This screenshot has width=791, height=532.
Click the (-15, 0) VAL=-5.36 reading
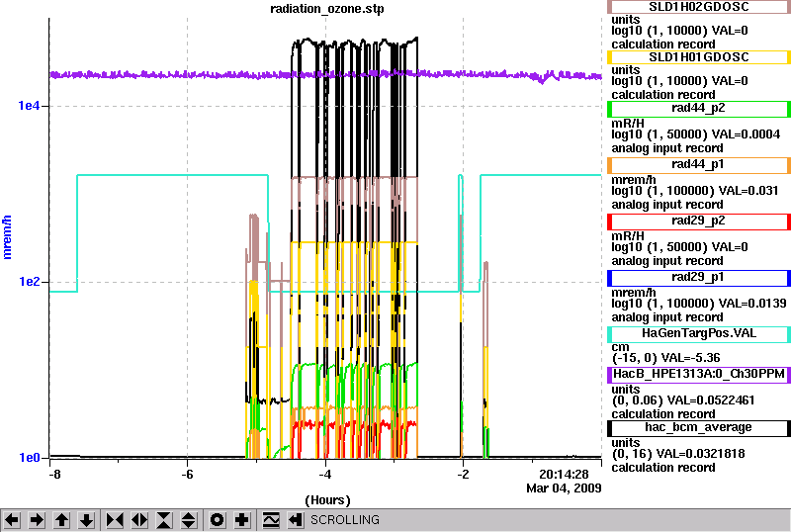click(665, 358)
